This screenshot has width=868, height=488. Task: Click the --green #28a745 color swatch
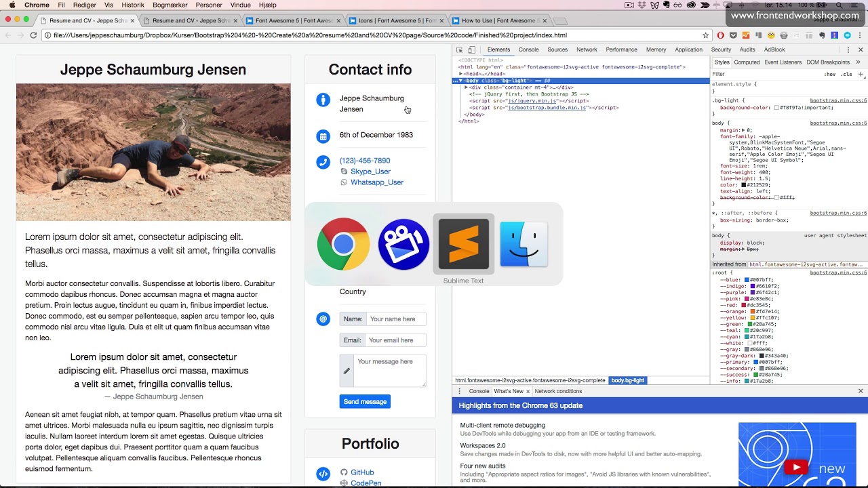click(x=750, y=325)
